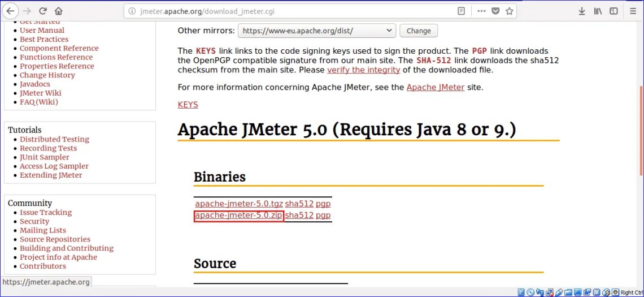Screen dimensions: 644x297
Task: Open Project info at Apache link
Action: (58, 257)
